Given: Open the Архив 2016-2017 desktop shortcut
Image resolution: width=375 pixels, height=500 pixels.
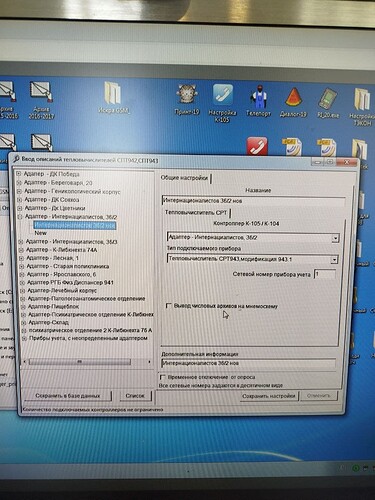Looking at the screenshot, I should pyautogui.click(x=41, y=101).
